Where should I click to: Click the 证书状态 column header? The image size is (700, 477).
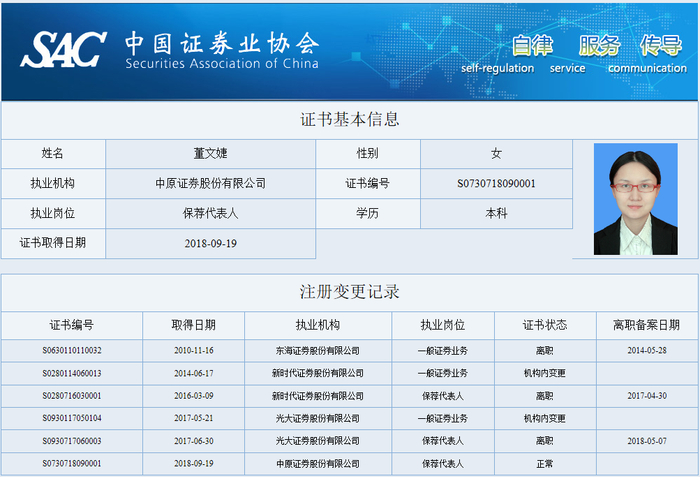pos(545,325)
